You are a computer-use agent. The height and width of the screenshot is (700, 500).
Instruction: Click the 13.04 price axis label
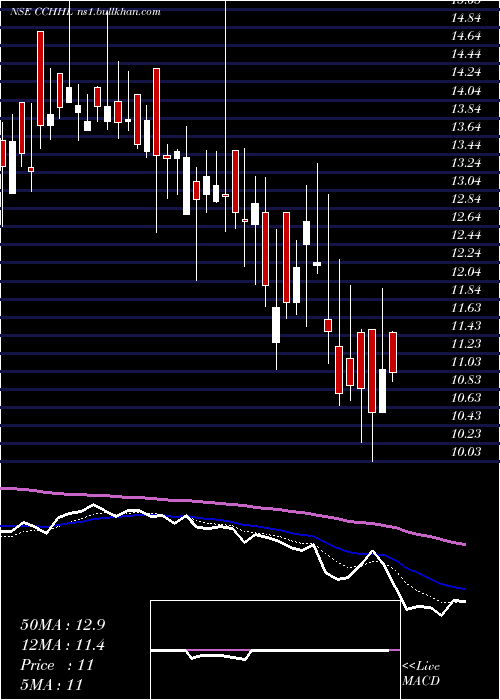point(467,181)
